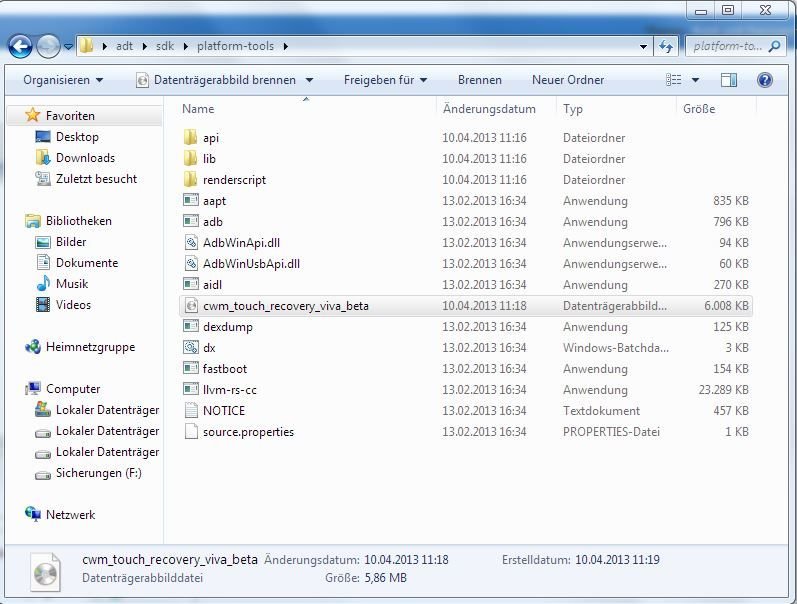797x604 pixels.
Task: Click the folder icon in address bar
Action: click(x=86, y=46)
